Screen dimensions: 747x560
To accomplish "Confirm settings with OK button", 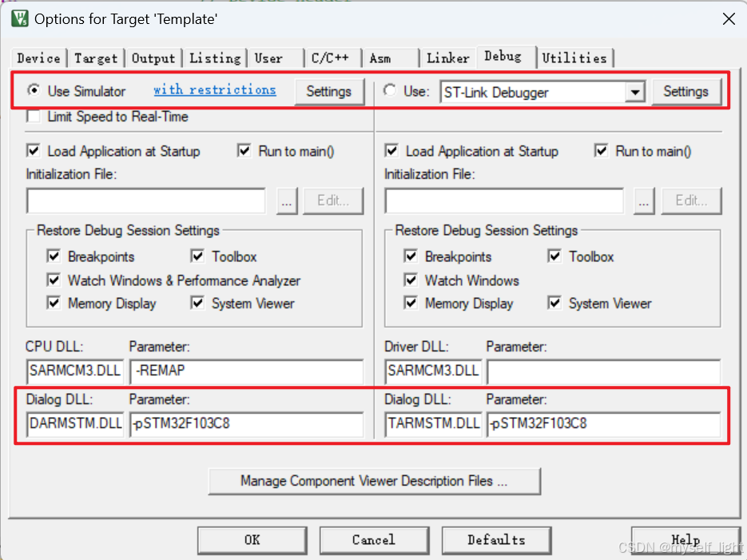I will [x=252, y=541].
